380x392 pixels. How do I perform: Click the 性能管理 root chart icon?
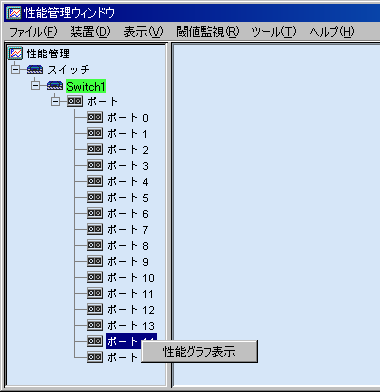tap(16, 53)
